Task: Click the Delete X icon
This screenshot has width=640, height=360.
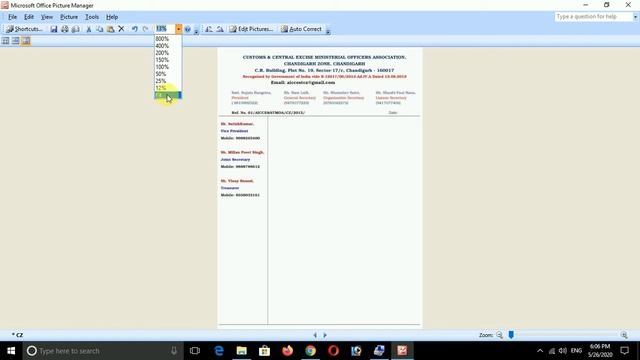Action: [121, 29]
